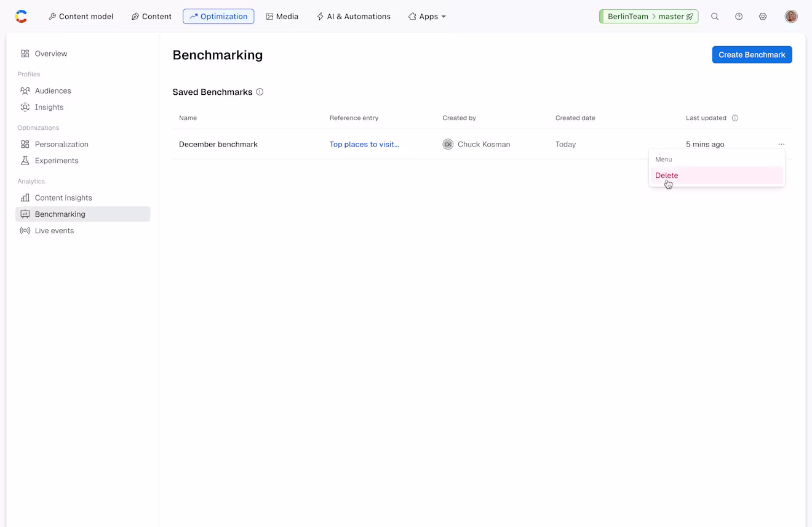Viewport: 812px width, 527px height.
Task: Click the Optimization trend arrow icon
Action: coord(194,17)
